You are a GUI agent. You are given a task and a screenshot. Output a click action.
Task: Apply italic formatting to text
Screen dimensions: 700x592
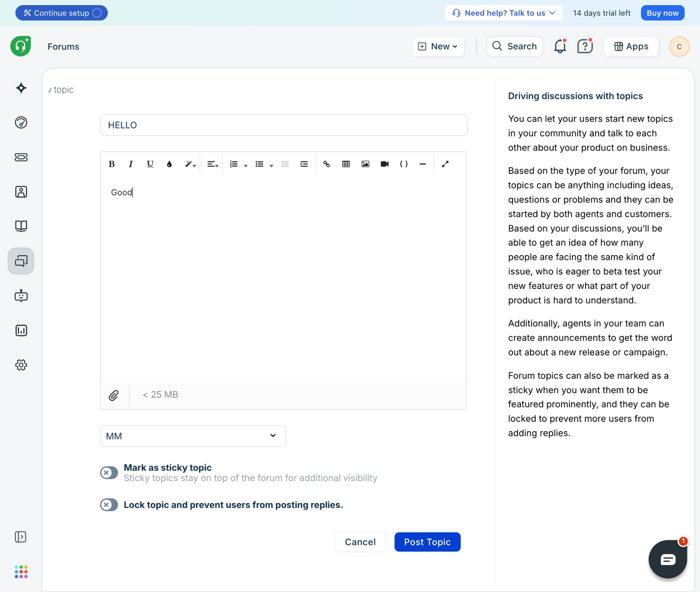point(131,164)
